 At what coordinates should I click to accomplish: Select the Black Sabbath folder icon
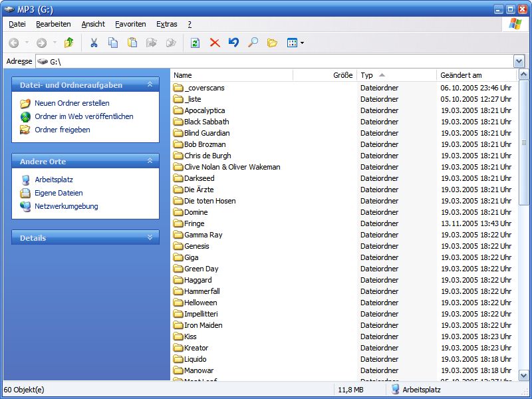tap(178, 122)
